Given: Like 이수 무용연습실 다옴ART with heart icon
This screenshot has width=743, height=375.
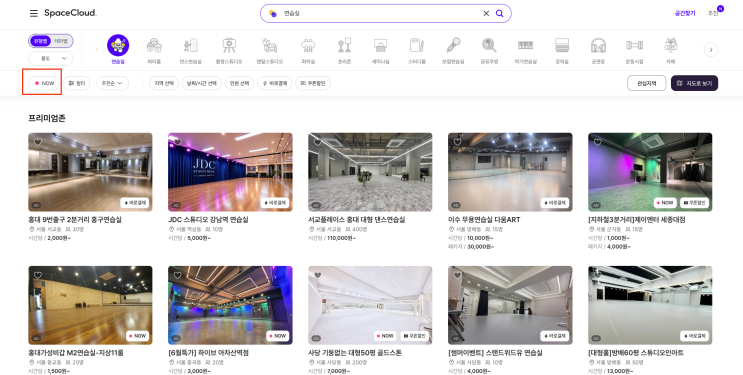Looking at the screenshot, I should [x=457, y=142].
